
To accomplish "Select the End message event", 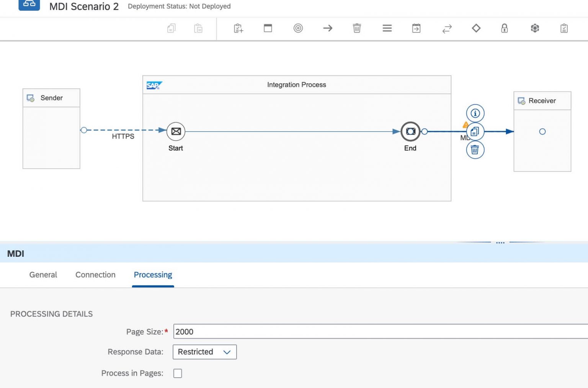I will [410, 131].
